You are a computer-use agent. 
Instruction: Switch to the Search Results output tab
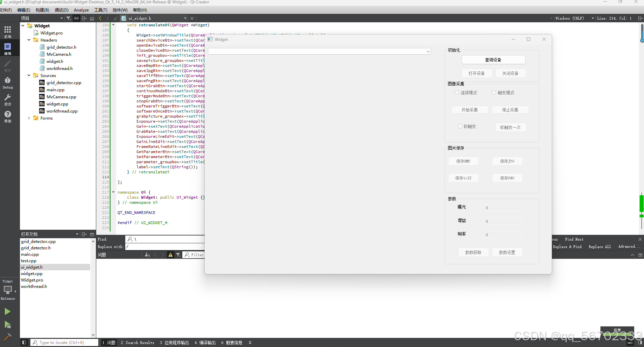pos(137,342)
